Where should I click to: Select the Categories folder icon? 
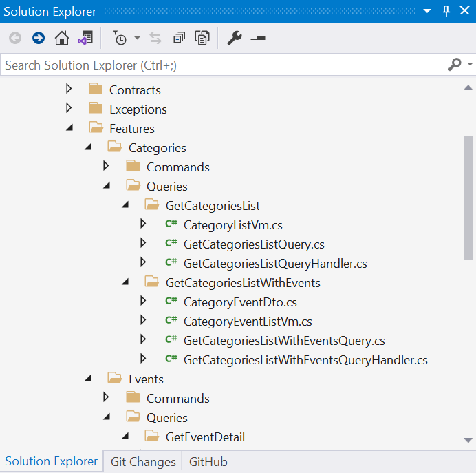coord(115,147)
